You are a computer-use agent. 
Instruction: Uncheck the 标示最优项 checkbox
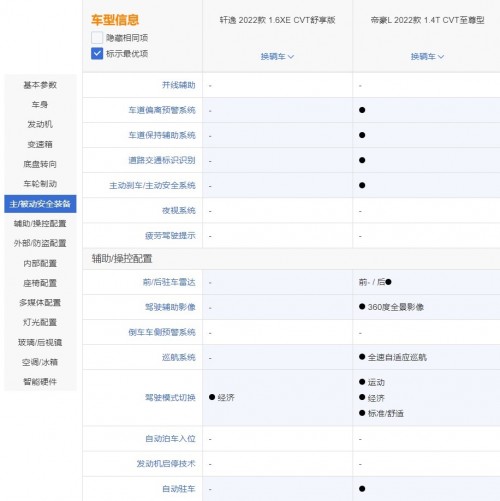[x=97, y=53]
